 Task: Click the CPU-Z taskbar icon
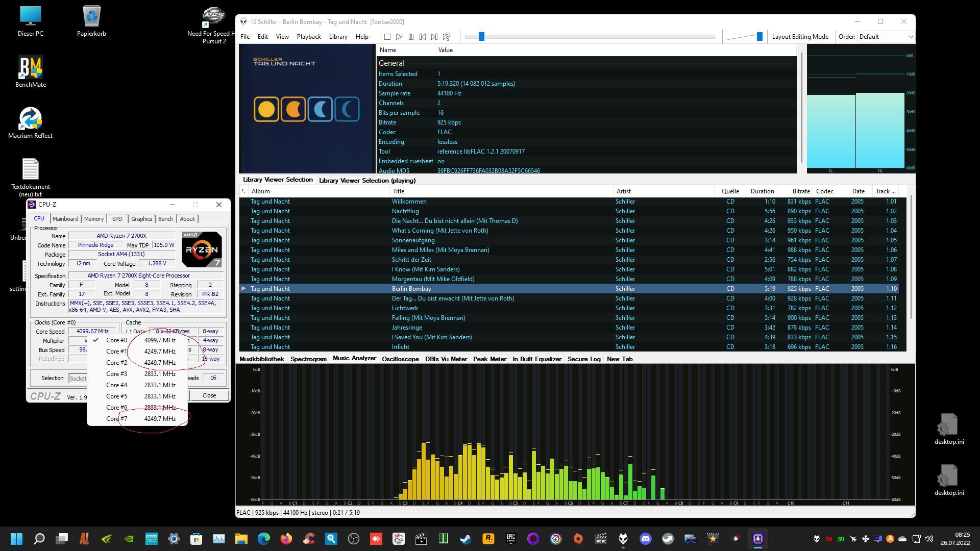(757, 539)
